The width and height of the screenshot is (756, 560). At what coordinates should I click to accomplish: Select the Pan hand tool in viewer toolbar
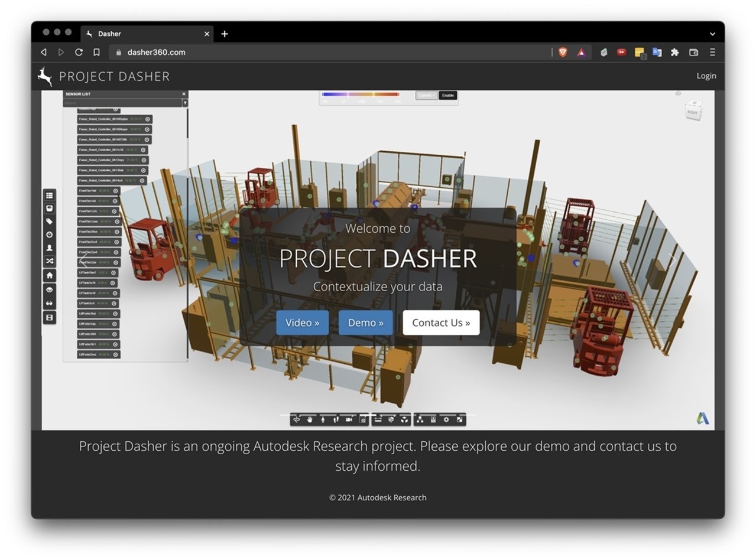coord(309,419)
